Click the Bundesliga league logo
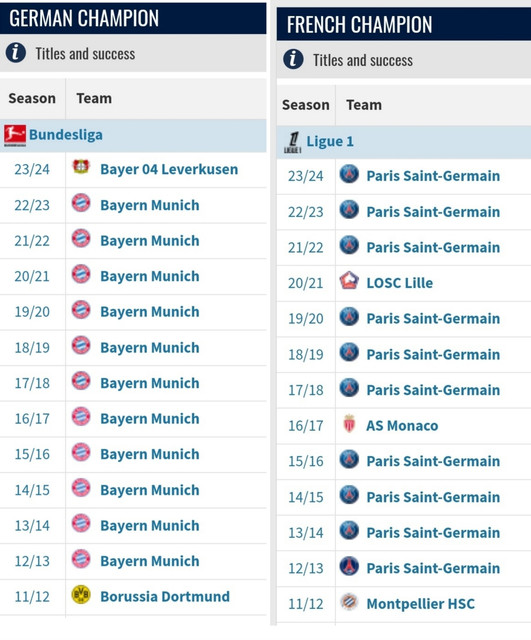This screenshot has width=531, height=640. (15, 136)
